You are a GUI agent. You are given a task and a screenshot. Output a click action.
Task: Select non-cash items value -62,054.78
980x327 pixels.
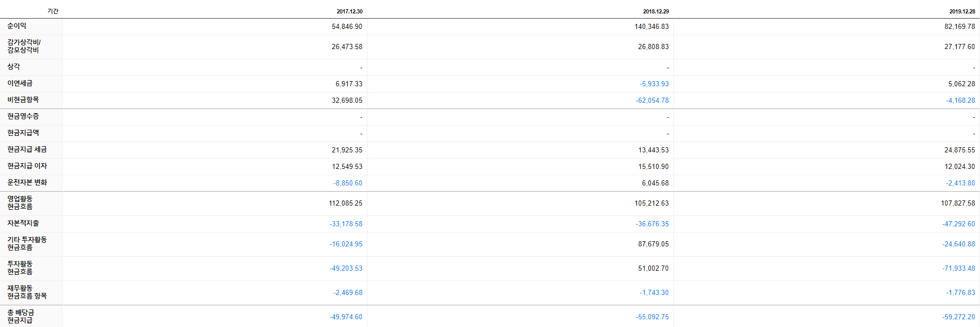point(652,100)
